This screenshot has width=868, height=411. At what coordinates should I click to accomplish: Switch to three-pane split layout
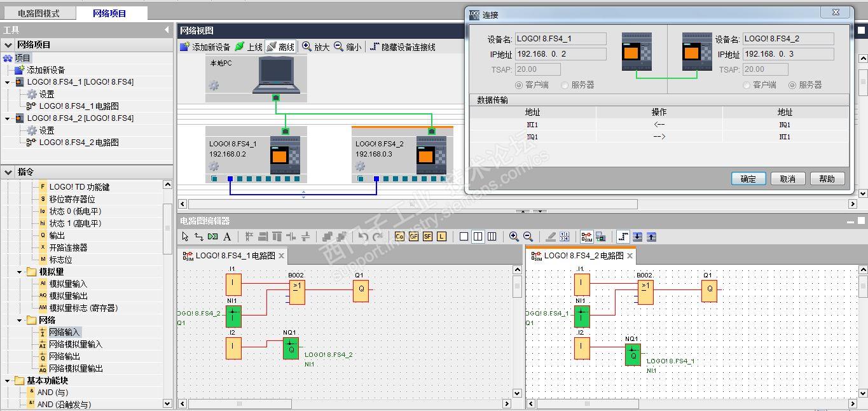point(492,237)
